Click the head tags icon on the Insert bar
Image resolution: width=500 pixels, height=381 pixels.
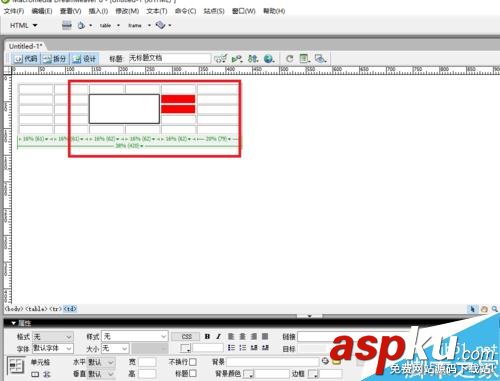pyautogui.click(x=81, y=25)
